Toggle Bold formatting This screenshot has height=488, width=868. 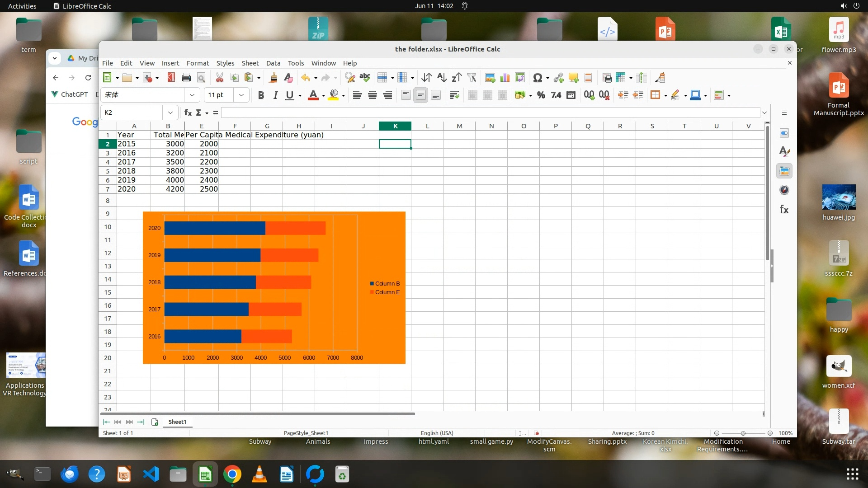pyautogui.click(x=261, y=95)
